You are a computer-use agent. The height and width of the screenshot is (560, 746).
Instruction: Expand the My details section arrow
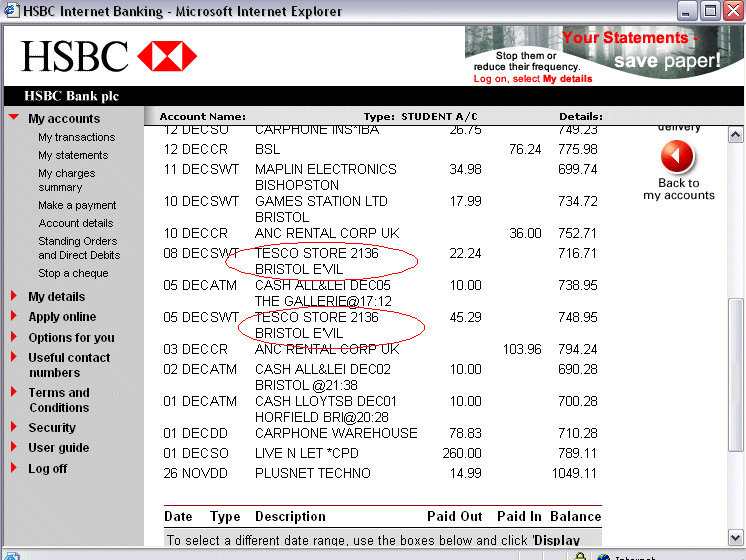(14, 296)
